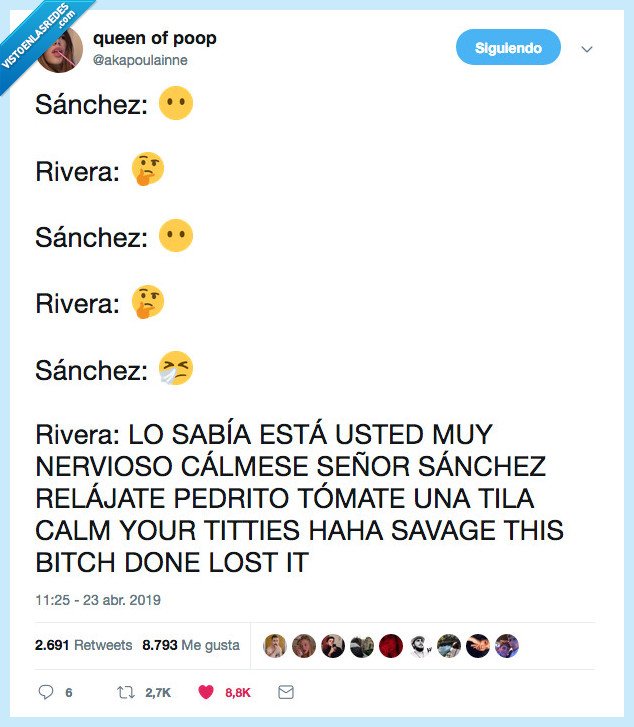Image resolution: width=634 pixels, height=727 pixels.
Task: Click the @akapoulainne handle
Action: pos(139,60)
